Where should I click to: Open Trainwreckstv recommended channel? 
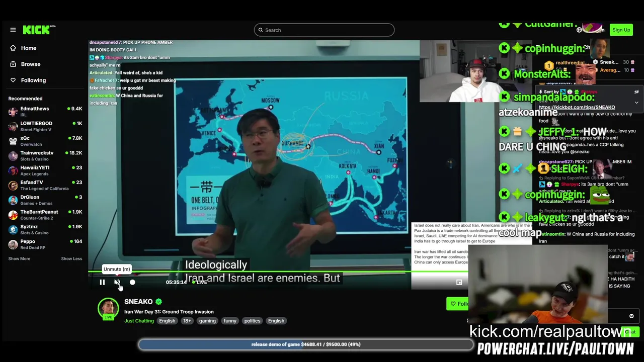click(x=45, y=156)
